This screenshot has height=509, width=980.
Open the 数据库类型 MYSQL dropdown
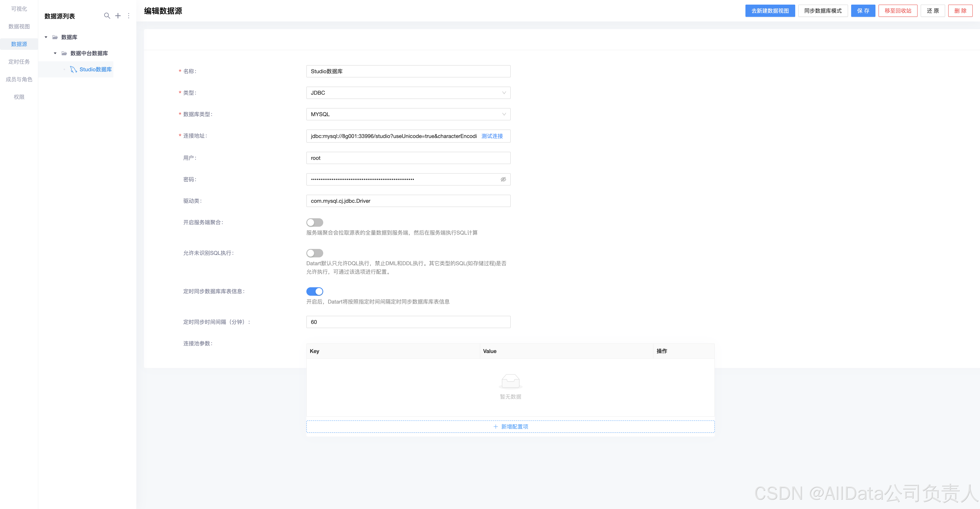pos(408,114)
